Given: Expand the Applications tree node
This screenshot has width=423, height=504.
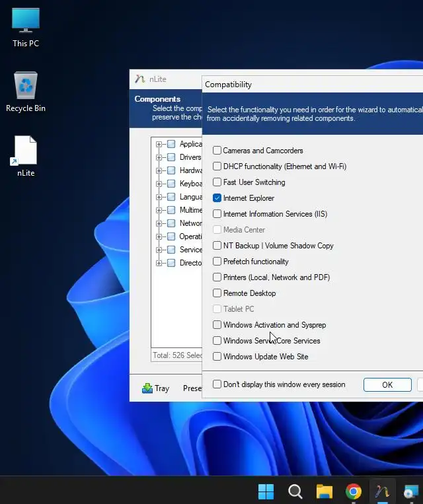Looking at the screenshot, I should pos(159,144).
